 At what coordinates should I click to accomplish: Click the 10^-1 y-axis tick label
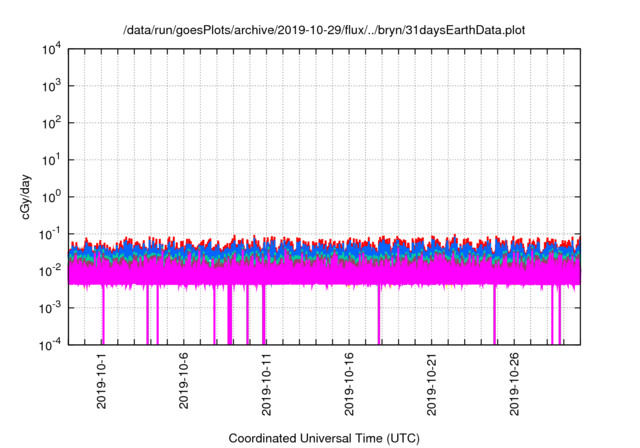(x=50, y=234)
